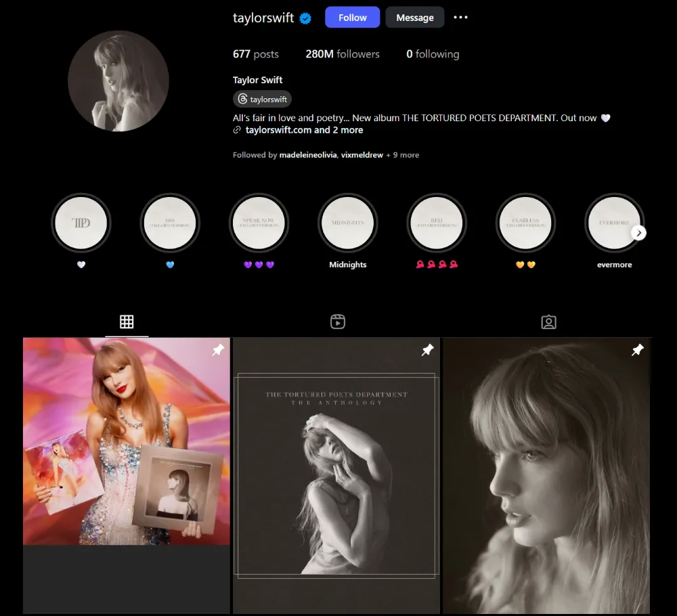Follow the taylorswift account
This screenshot has height=616, width=677.
(352, 18)
